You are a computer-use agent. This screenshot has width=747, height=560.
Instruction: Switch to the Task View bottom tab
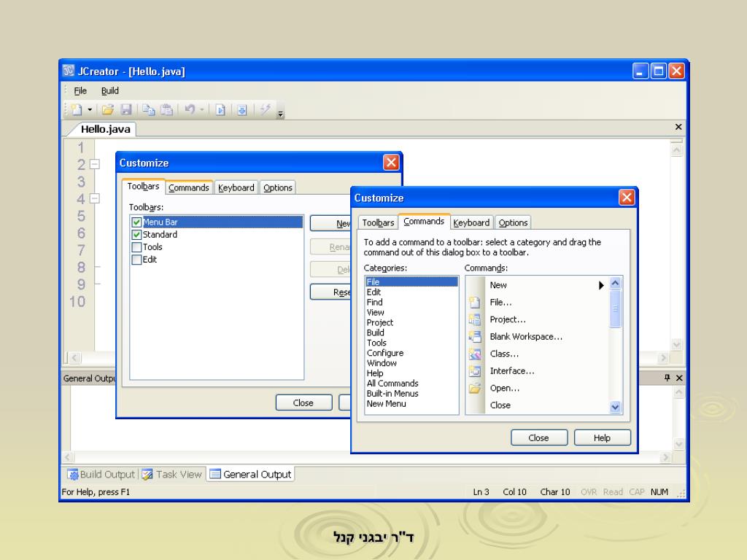click(x=172, y=474)
